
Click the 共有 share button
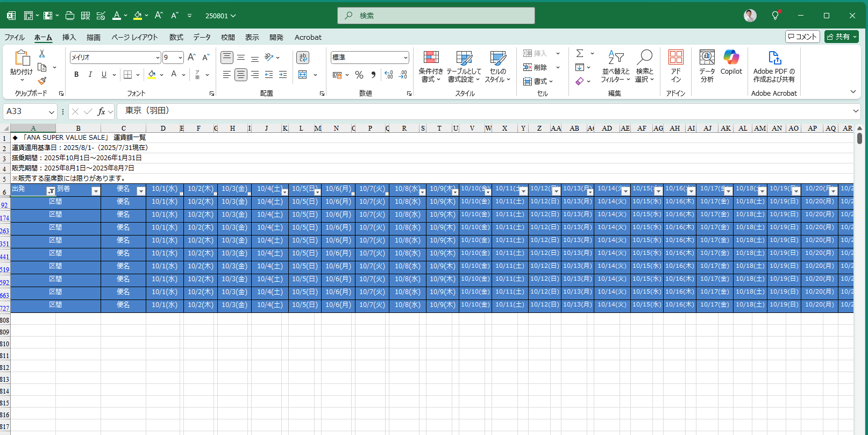[x=842, y=37]
